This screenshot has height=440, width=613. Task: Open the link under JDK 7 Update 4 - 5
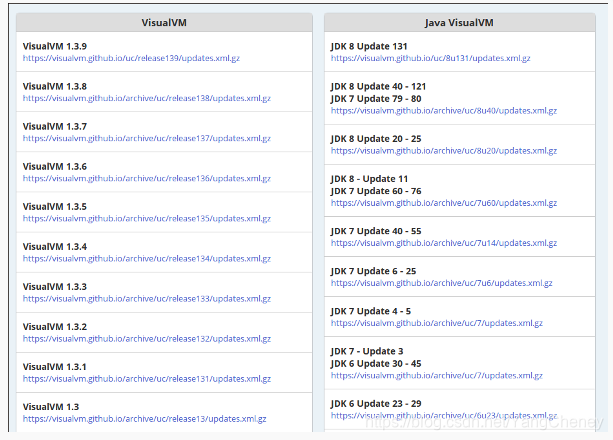437,323
